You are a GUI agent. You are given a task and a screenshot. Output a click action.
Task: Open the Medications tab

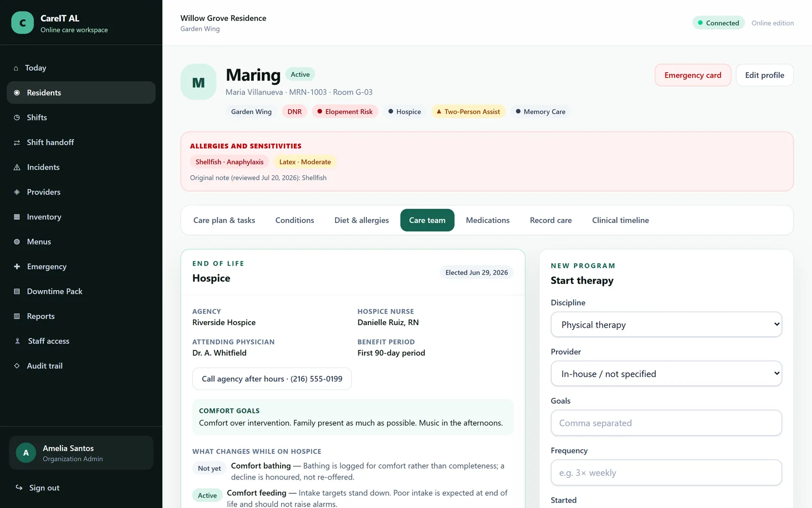(x=488, y=220)
